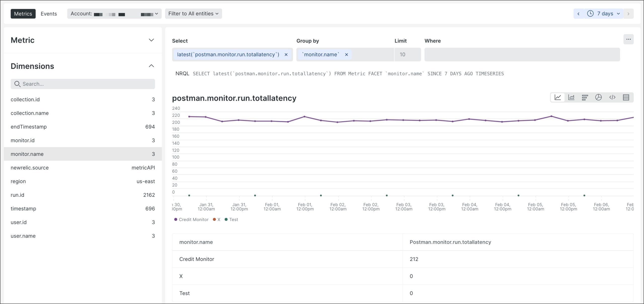Open the 7 days time picker

(x=603, y=14)
